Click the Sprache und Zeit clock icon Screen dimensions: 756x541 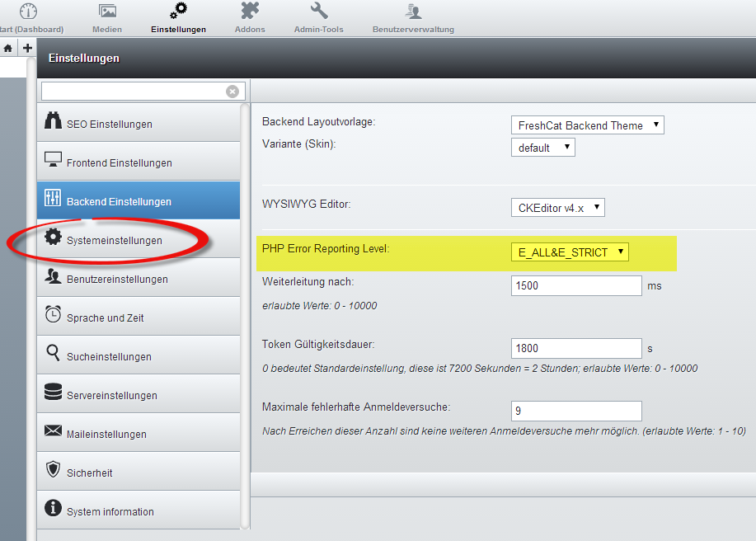point(53,314)
